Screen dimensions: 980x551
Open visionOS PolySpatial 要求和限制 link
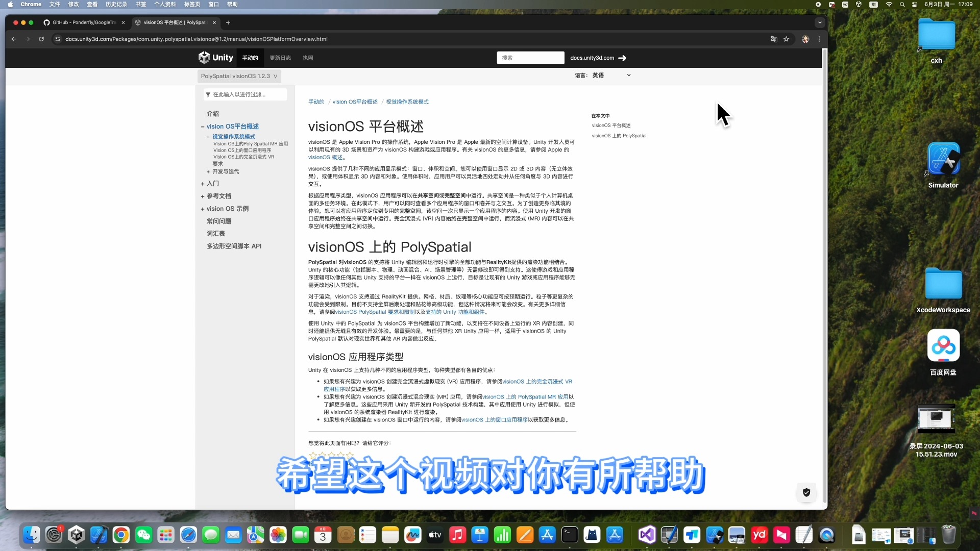click(375, 312)
